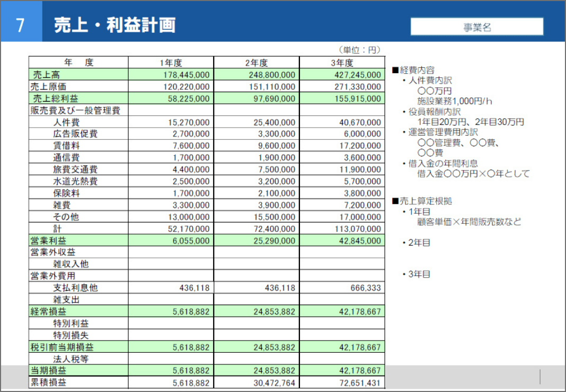The image size is (566, 392).
Task: Select the 広告販促費 value 2,700,000
Action: coord(191,134)
